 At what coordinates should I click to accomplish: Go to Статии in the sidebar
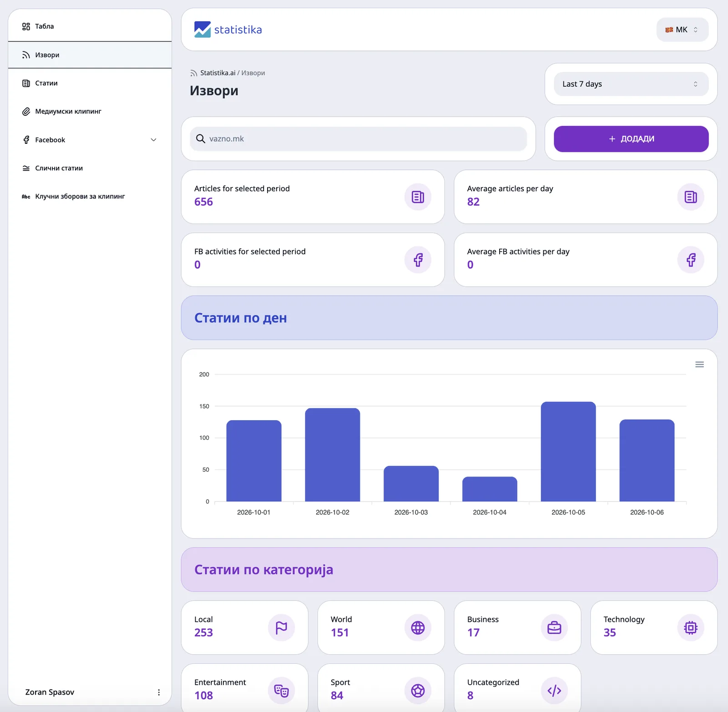tap(90, 83)
